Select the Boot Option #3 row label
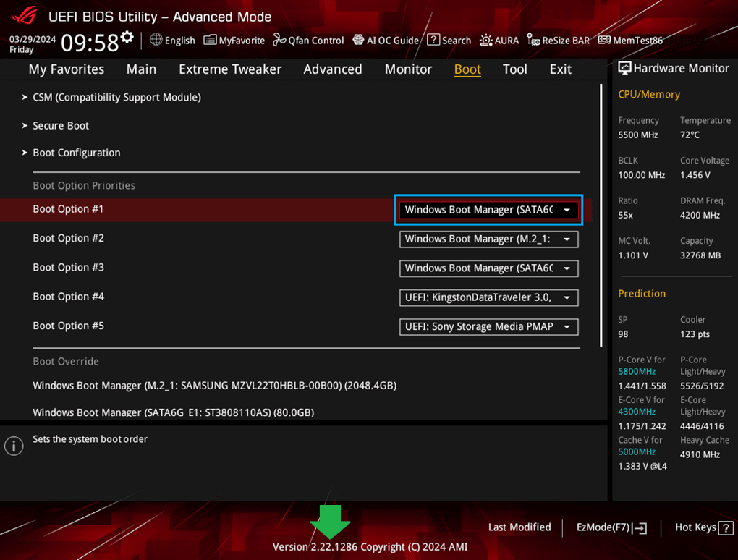 coord(68,267)
